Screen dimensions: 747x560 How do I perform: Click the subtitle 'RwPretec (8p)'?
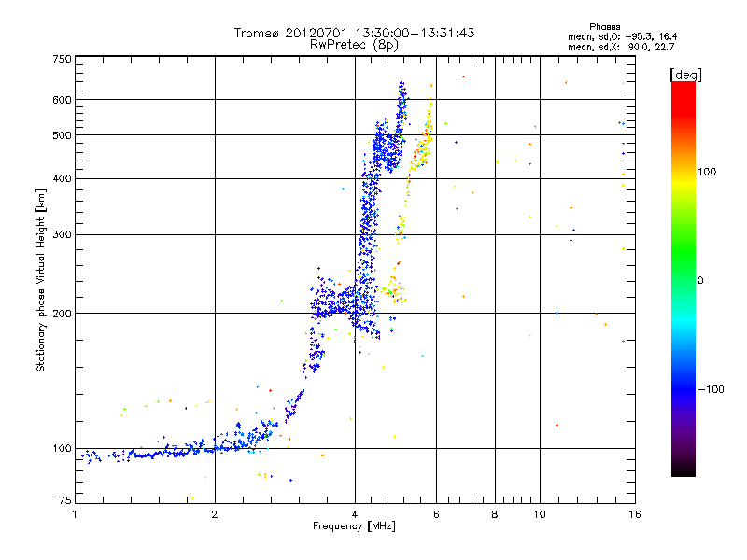point(354,45)
